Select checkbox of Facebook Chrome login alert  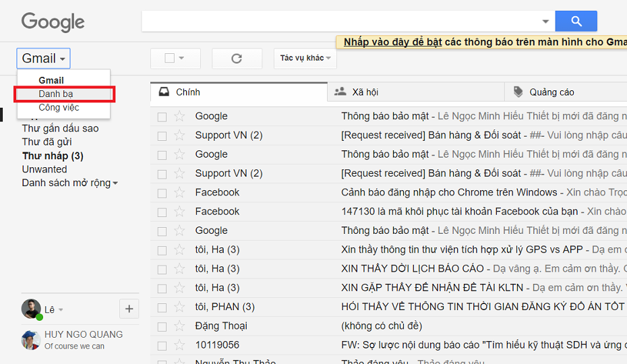(162, 193)
